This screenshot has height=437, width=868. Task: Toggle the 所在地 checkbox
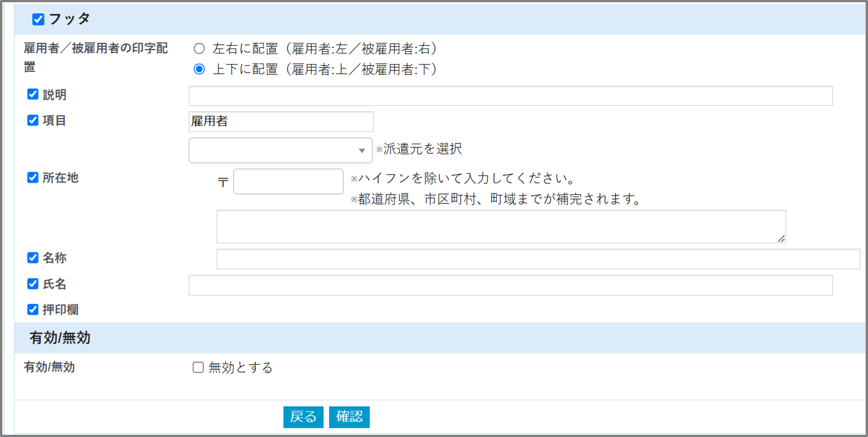click(33, 178)
